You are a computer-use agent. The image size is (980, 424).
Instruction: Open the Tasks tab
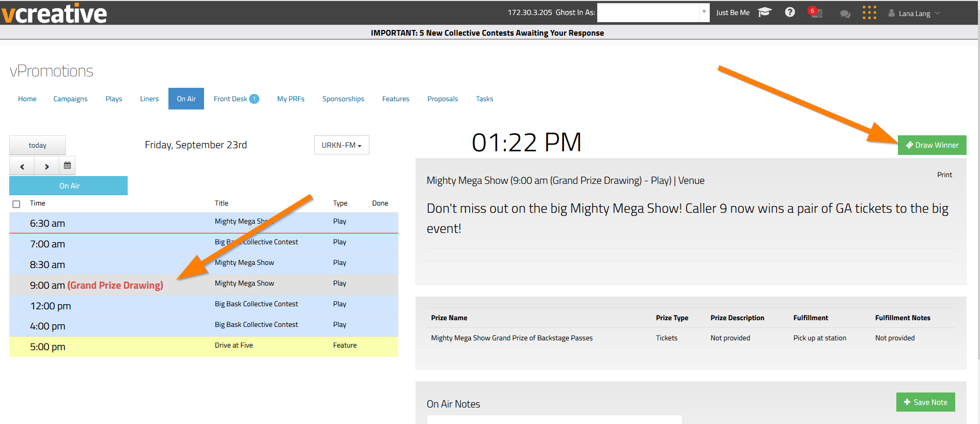[x=485, y=99]
